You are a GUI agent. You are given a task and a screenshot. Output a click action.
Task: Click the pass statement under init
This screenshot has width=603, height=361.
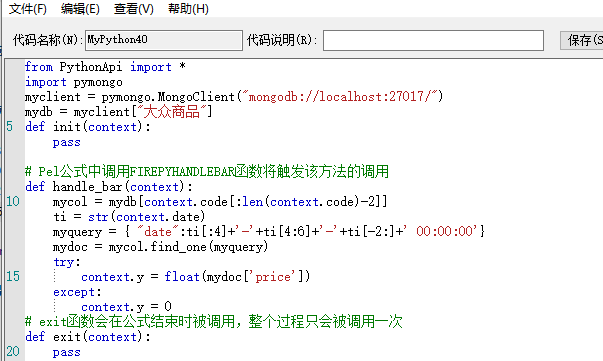coord(67,142)
